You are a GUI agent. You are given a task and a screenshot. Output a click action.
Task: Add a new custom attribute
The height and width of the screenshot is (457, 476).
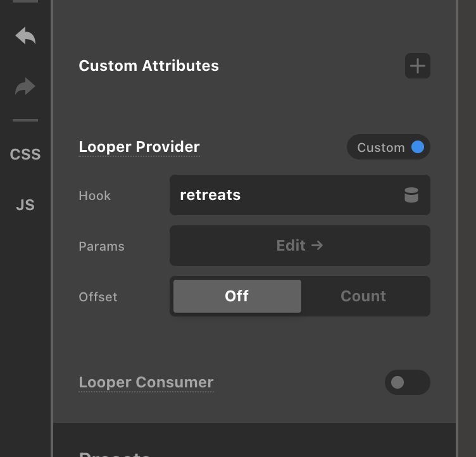(417, 66)
